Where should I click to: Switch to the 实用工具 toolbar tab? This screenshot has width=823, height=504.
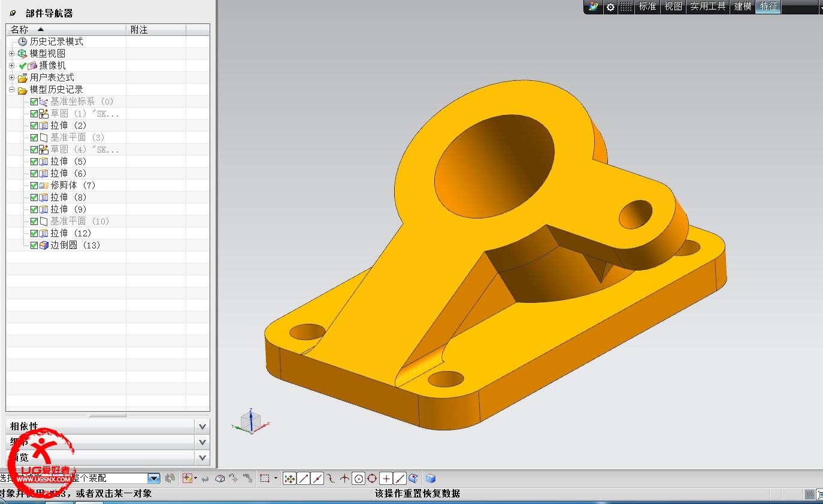tap(708, 7)
